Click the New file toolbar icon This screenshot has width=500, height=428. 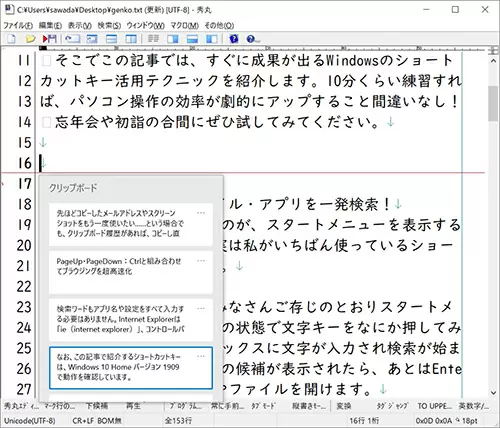pyautogui.click(x=11, y=39)
